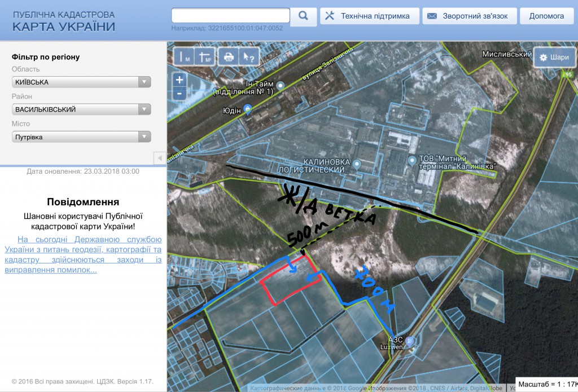
Task: Open Зворотний зв'язок feedback form
Action: point(468,16)
